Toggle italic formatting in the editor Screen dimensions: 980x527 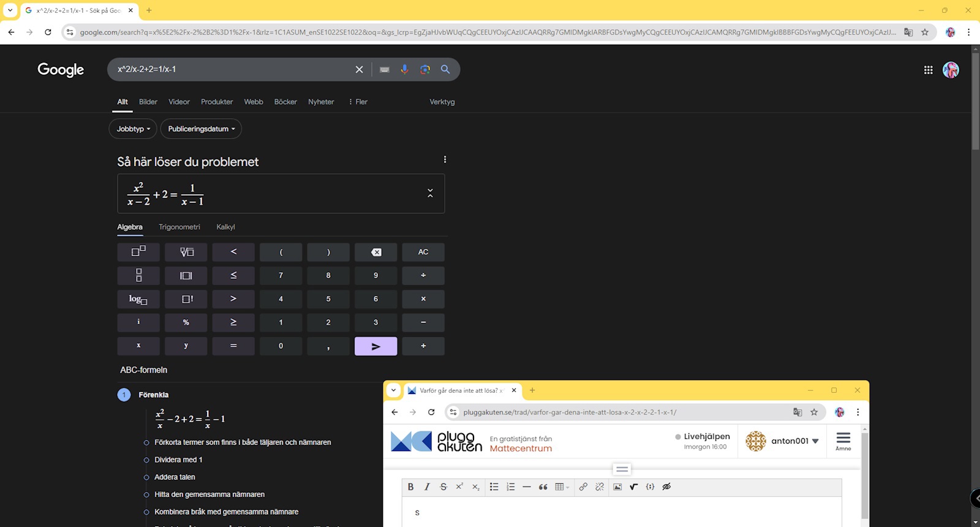(x=427, y=487)
